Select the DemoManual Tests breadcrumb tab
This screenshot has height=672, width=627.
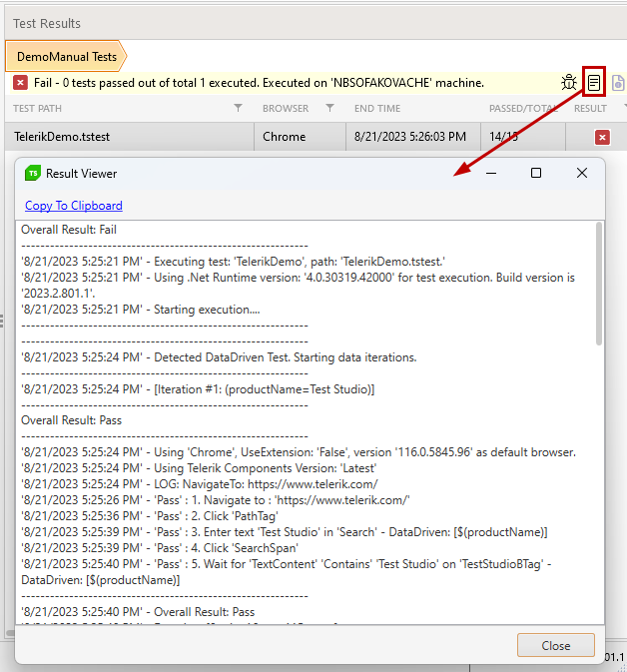coord(67,57)
